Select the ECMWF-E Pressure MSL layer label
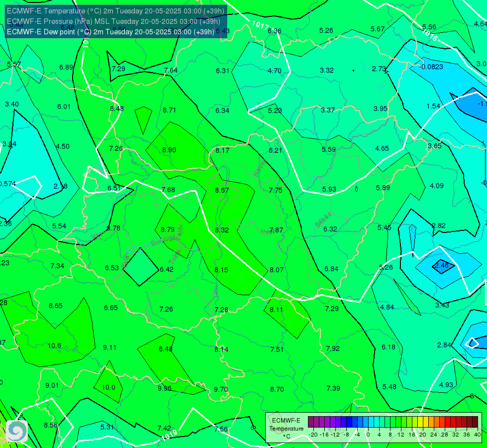This screenshot has width=487, height=448. [114, 21]
